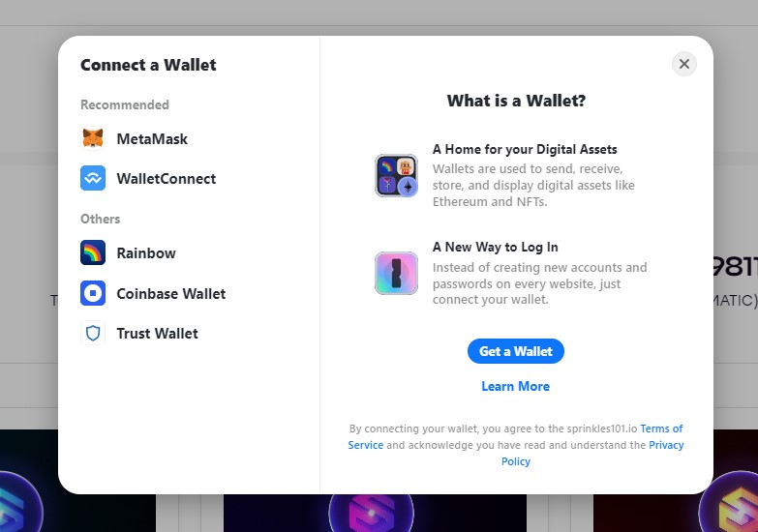Click the New Way to Log In icon
Image resolution: width=758 pixels, height=532 pixels.
396,273
